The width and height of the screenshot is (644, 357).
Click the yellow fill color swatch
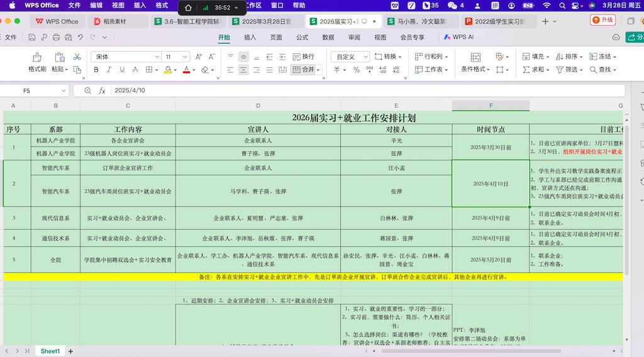[167, 70]
